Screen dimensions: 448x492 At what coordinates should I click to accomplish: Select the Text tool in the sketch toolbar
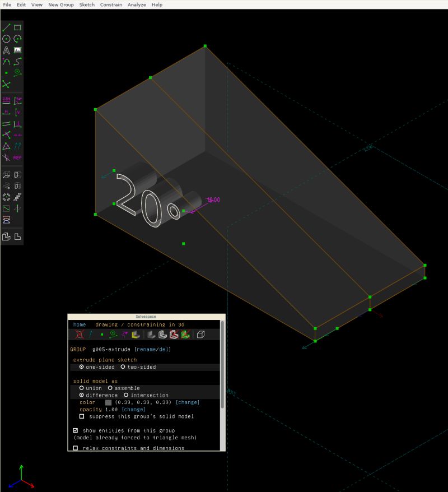pyautogui.click(x=7, y=50)
